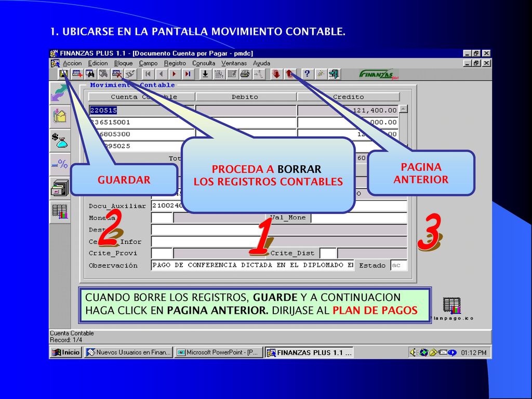This screenshot has height=399, width=532.
Task: Select the 36515001 account cell
Action: click(x=142, y=122)
